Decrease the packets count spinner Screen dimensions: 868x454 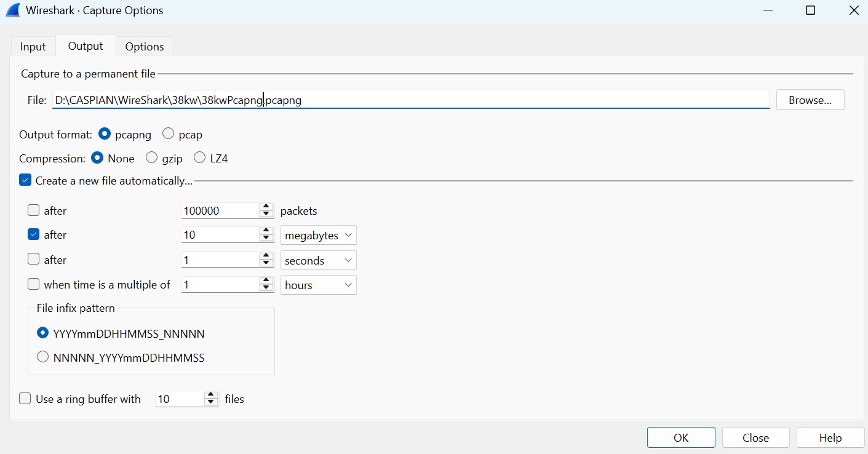[266, 215]
